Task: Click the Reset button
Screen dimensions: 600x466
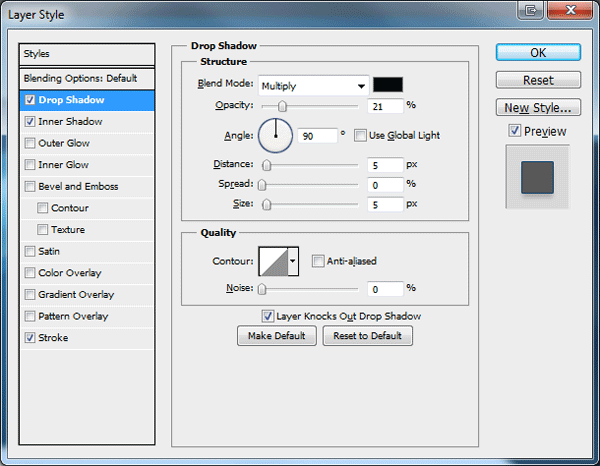Action: 538,80
